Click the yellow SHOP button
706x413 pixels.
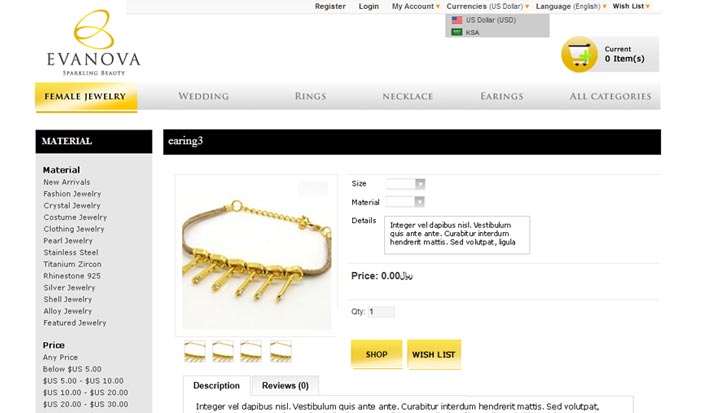tap(376, 354)
